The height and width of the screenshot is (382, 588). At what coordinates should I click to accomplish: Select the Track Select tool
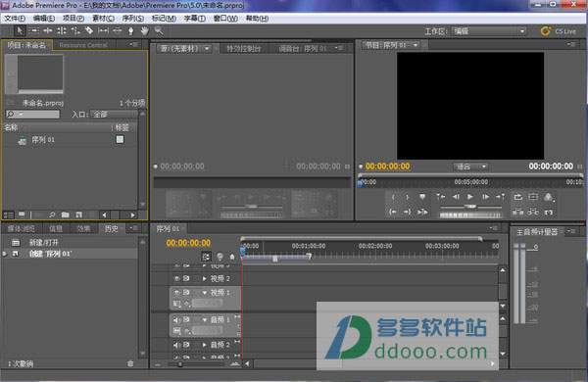point(33,30)
